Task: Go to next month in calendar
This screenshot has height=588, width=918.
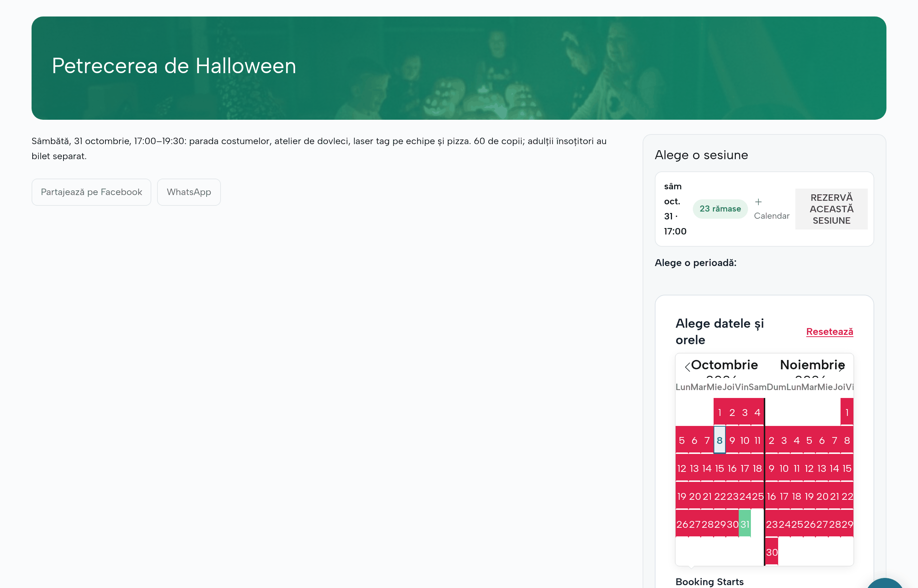Action: [841, 366]
